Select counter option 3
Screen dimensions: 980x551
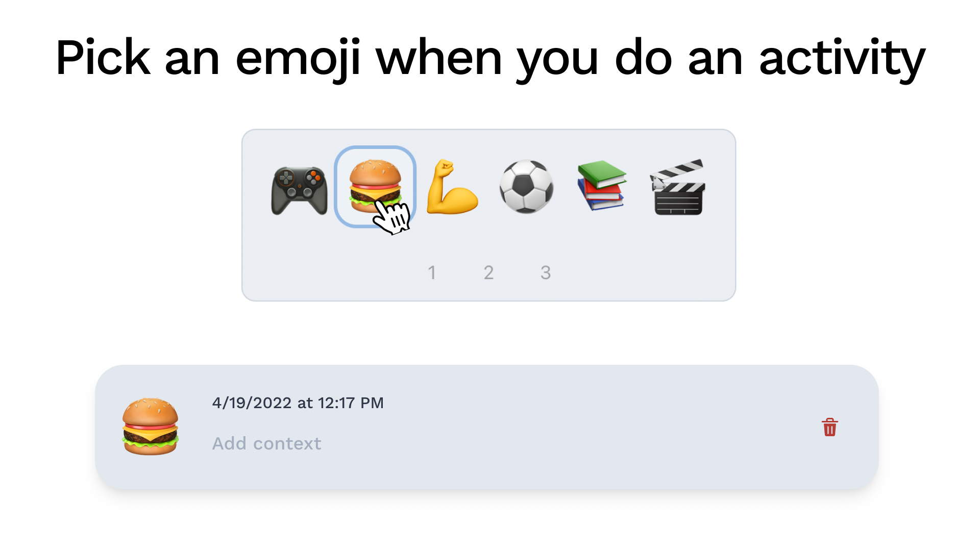(x=545, y=273)
